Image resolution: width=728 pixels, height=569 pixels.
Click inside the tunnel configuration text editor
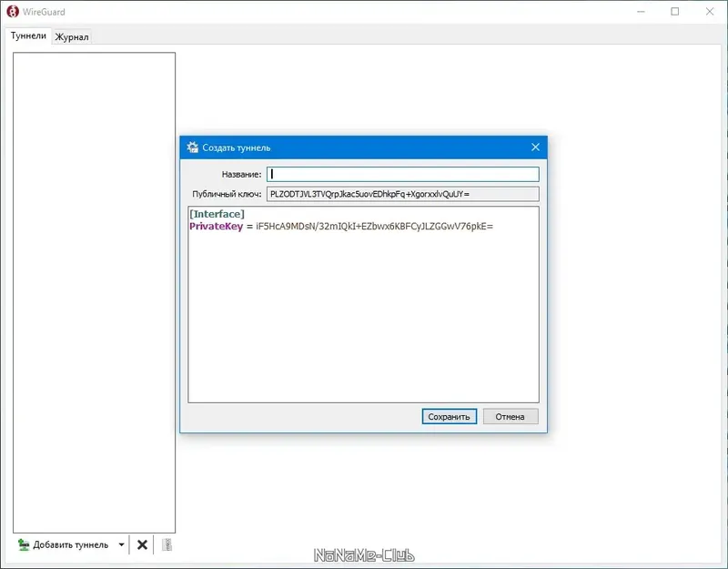(x=363, y=304)
